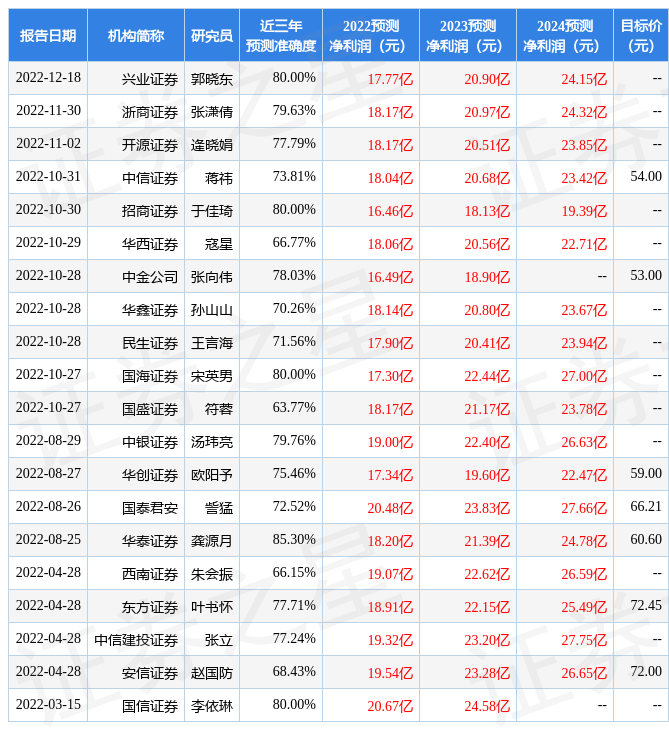Click the 63.77% accuracy value
The width and height of the screenshot is (669, 730).
tap(294, 407)
